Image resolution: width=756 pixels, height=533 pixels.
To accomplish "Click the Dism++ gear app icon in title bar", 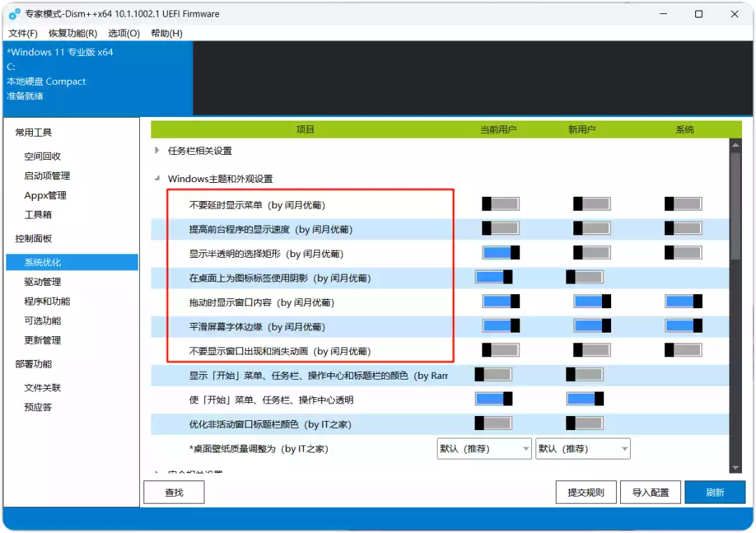I will click(15, 14).
